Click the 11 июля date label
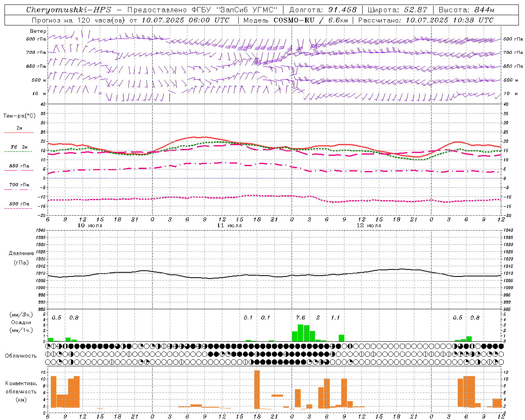 tap(229, 226)
